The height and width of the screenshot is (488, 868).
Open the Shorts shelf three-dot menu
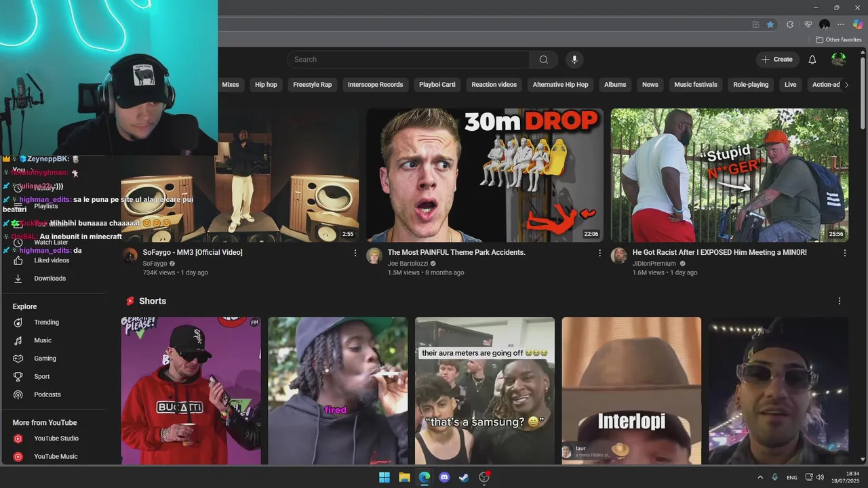(x=840, y=301)
